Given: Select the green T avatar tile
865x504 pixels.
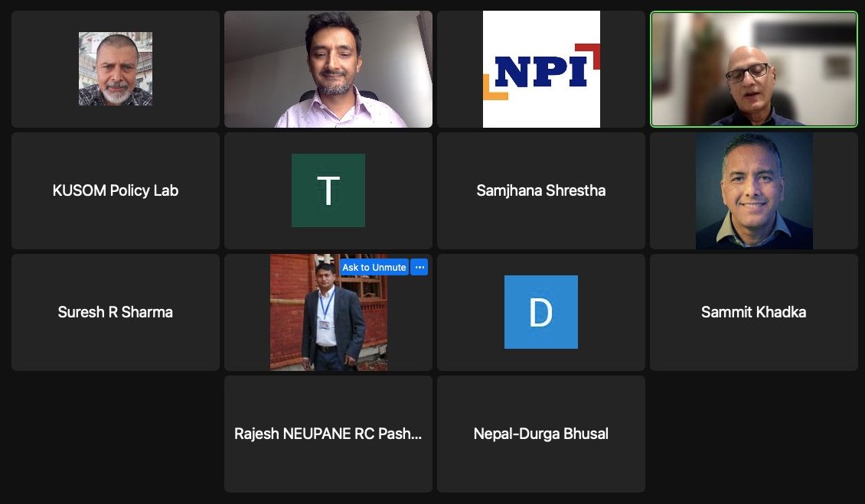Looking at the screenshot, I should [328, 190].
